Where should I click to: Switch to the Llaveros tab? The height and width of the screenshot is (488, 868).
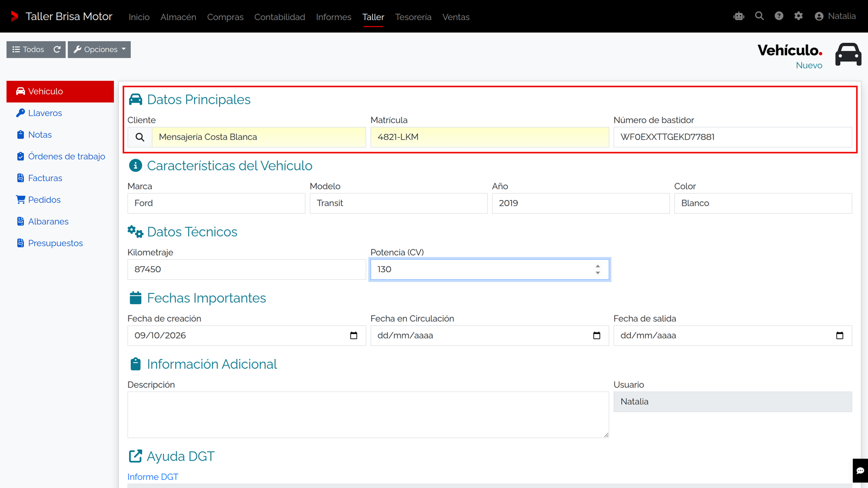[x=60, y=113]
